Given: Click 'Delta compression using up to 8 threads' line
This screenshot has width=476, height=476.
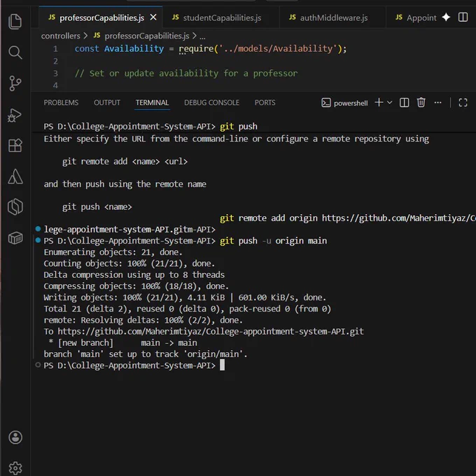Looking at the screenshot, I should (134, 274).
